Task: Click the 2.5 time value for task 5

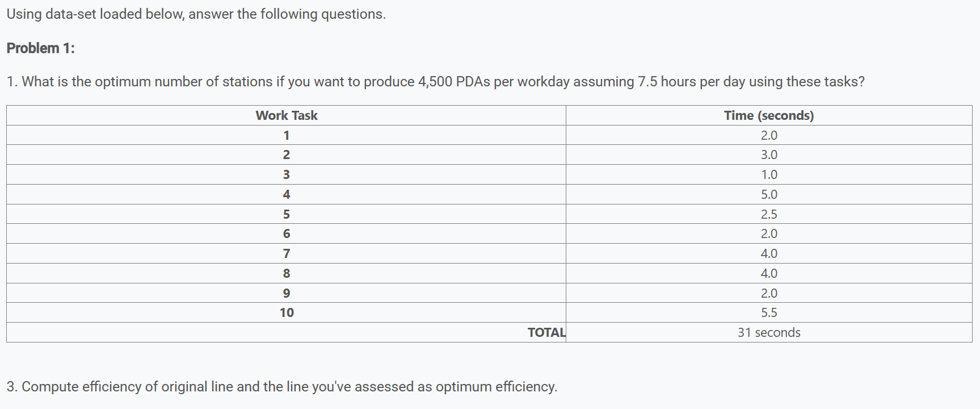Action: 769,214
